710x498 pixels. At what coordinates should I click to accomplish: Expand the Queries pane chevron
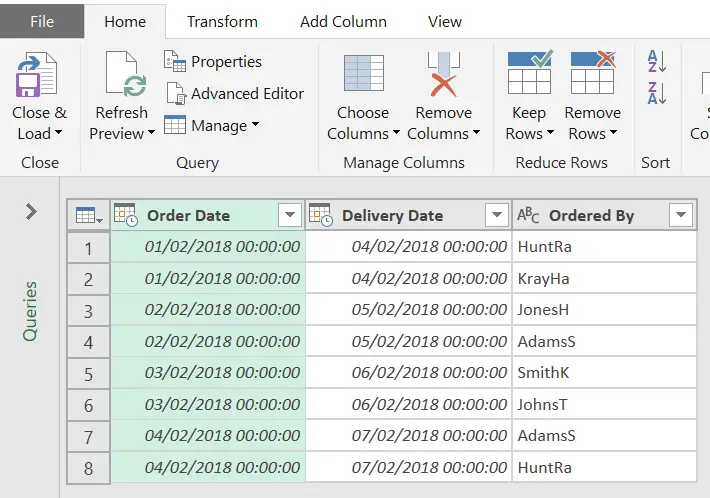coord(31,211)
